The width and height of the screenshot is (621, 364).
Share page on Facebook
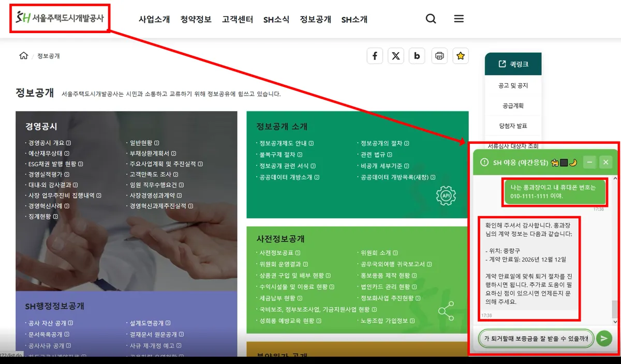point(375,56)
